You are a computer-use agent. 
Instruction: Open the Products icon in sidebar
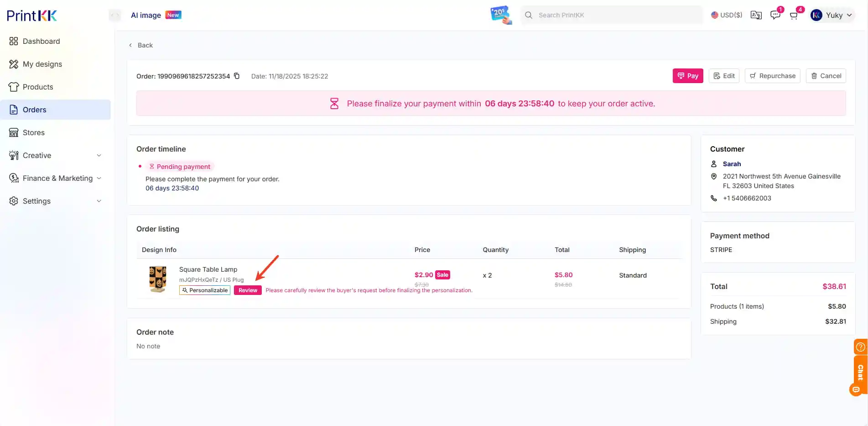coord(14,87)
